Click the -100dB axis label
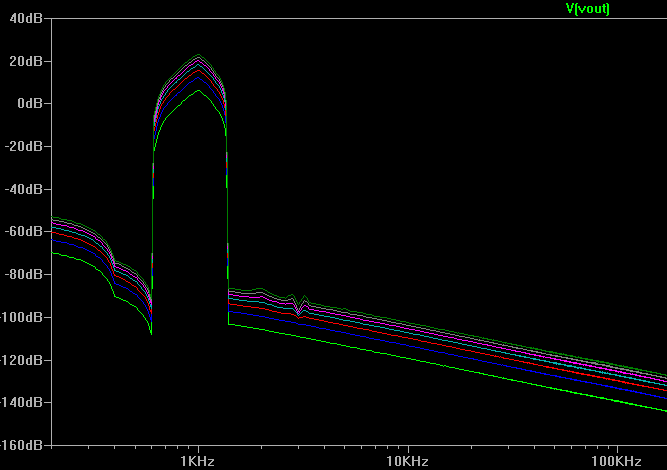Viewport: 667px width, 470px height. 21,317
